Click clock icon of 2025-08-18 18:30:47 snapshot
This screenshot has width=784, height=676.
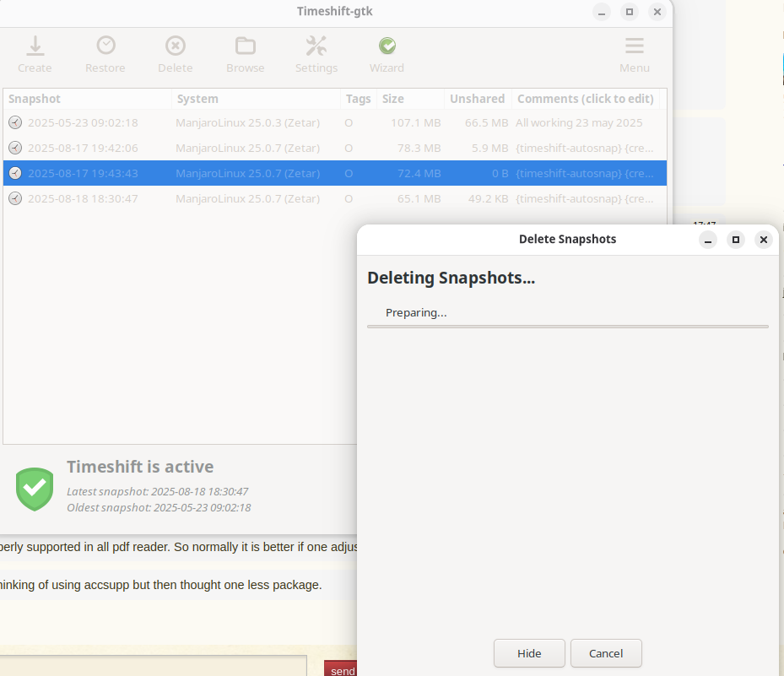(x=15, y=198)
